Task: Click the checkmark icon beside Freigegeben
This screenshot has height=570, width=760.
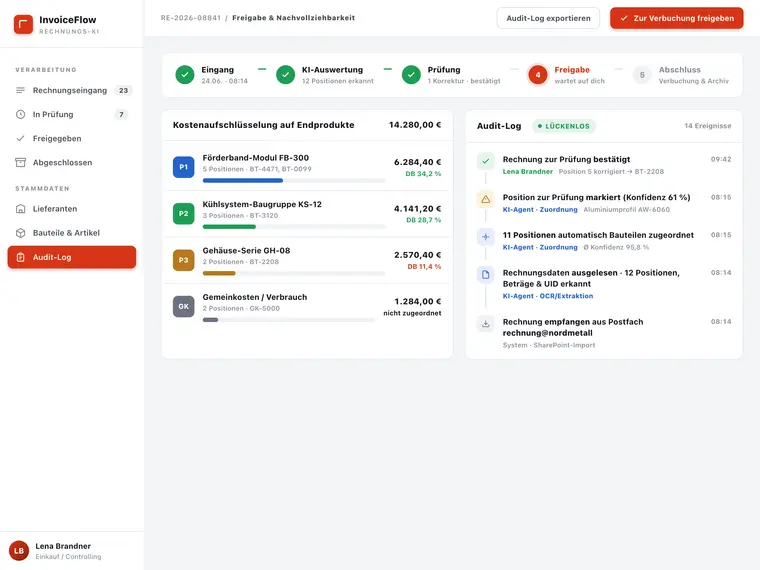Action: tap(20, 139)
